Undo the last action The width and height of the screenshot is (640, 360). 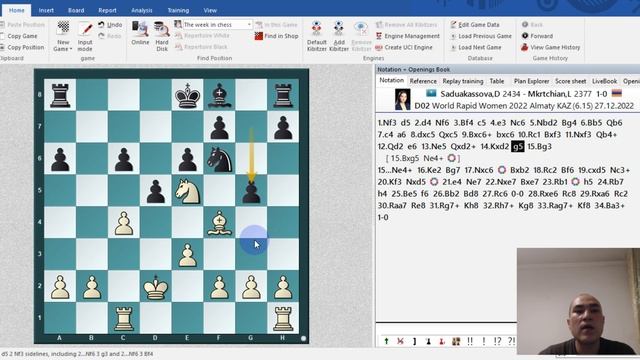click(110, 25)
